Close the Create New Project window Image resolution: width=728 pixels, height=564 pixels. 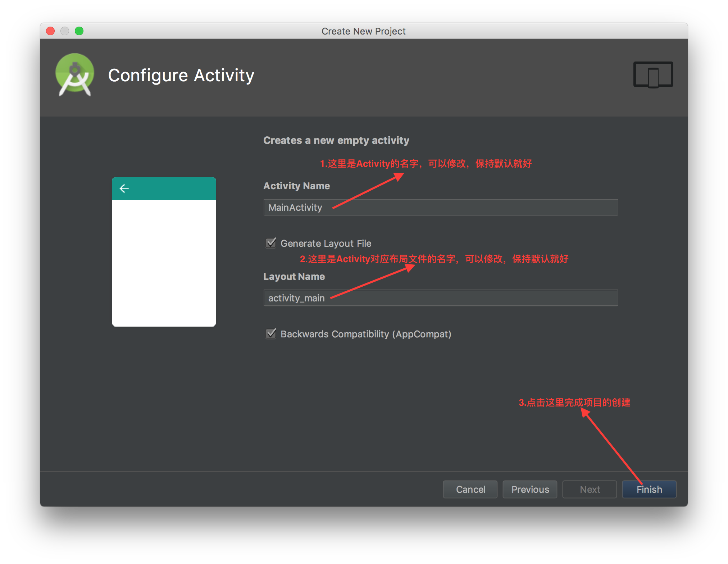50,31
